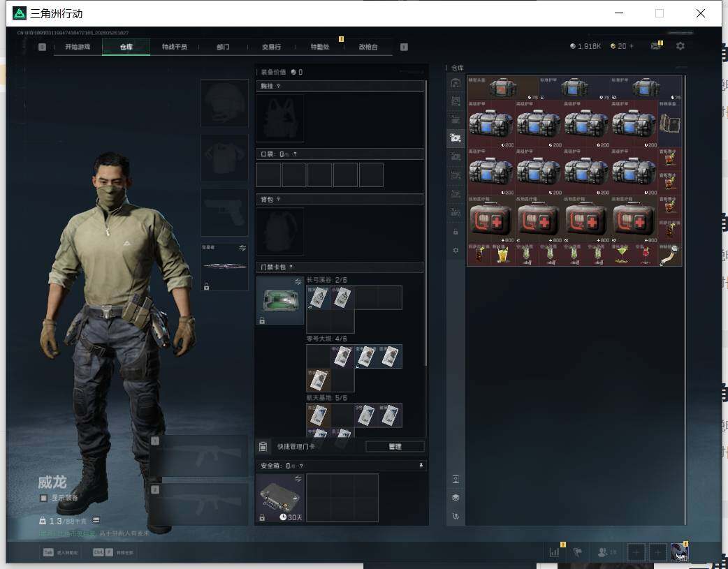The image size is (728, 569).
Task: Click the Ctrl F key hint button
Action: tap(112, 552)
